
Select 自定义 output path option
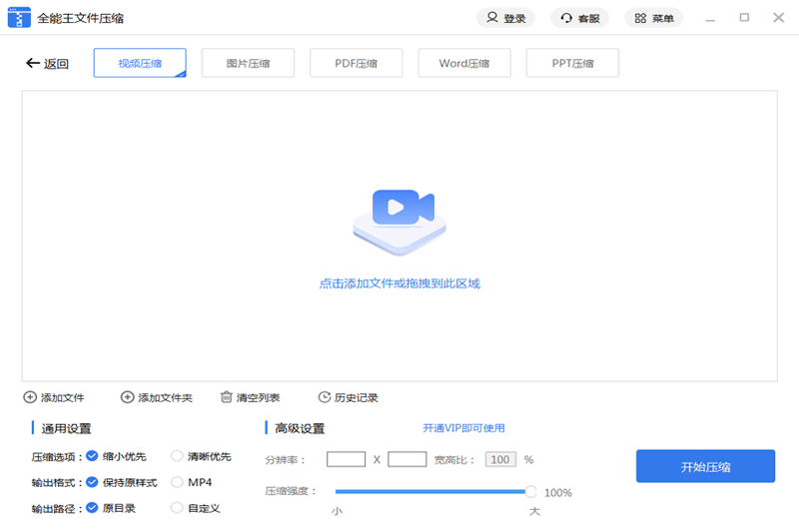(x=177, y=508)
